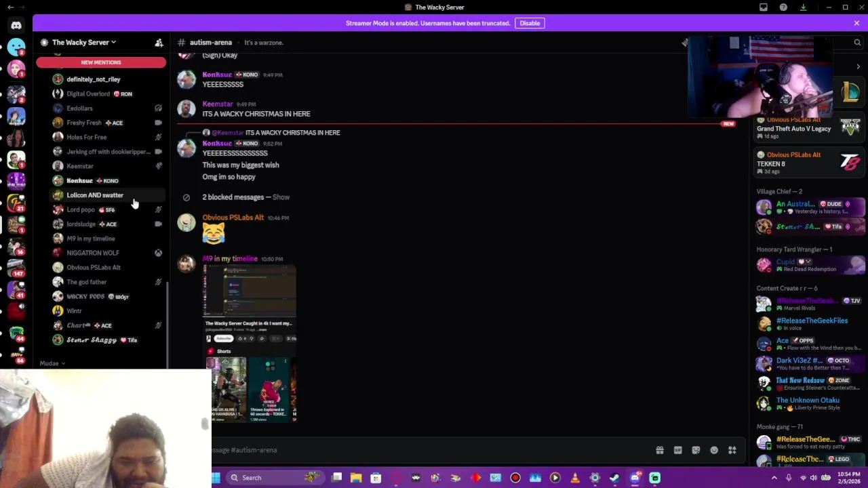Click the Tekken 8 game icon

(x=850, y=161)
